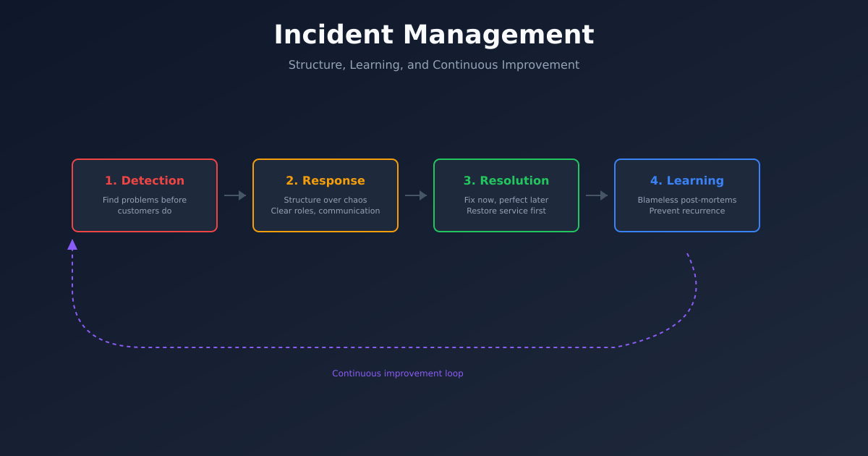Image resolution: width=868 pixels, height=456 pixels.
Task: Click 'Fix now, perfect later' in Resolution
Action: tap(506, 200)
